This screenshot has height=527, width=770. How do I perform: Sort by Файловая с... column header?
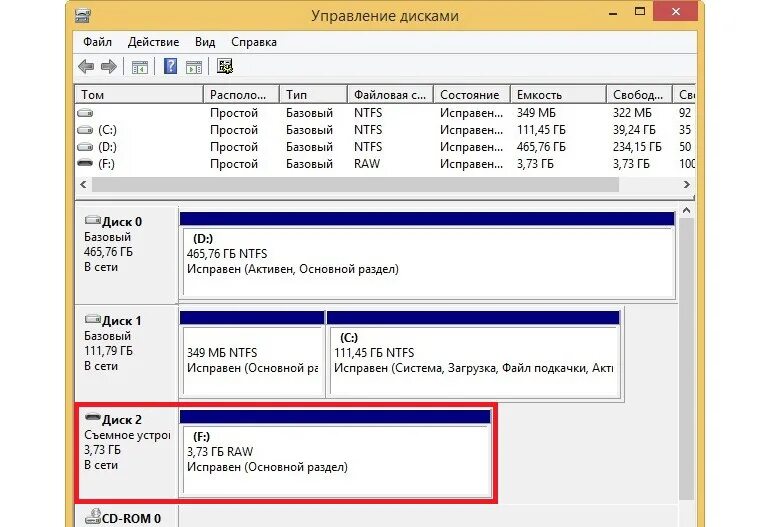click(390, 94)
